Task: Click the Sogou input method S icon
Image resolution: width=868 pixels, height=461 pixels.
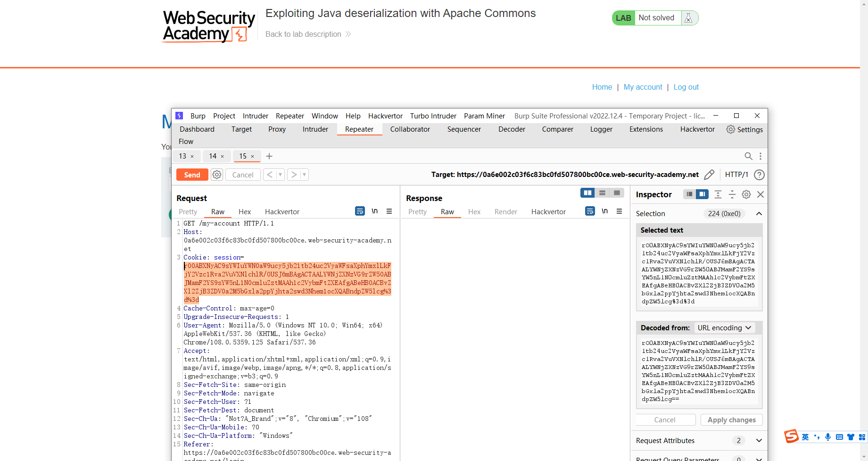Action: click(792, 436)
